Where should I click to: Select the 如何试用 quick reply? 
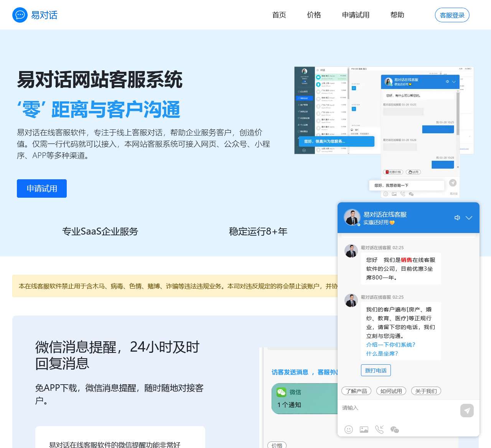pyautogui.click(x=391, y=391)
